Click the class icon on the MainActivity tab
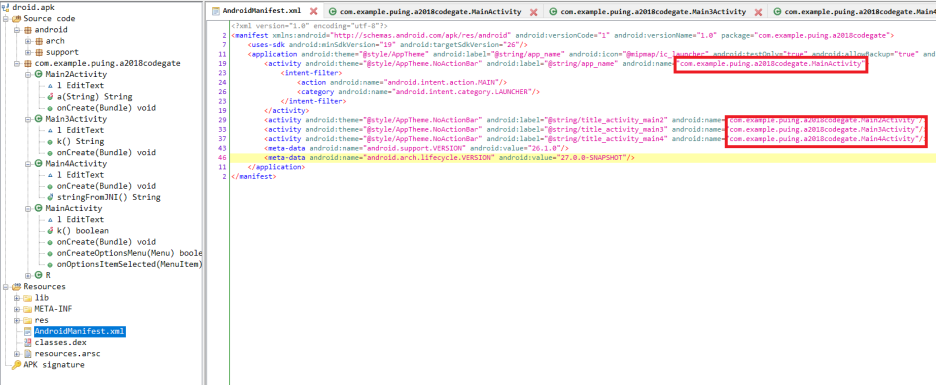Viewport: 936px width, 385px height. coord(332,11)
